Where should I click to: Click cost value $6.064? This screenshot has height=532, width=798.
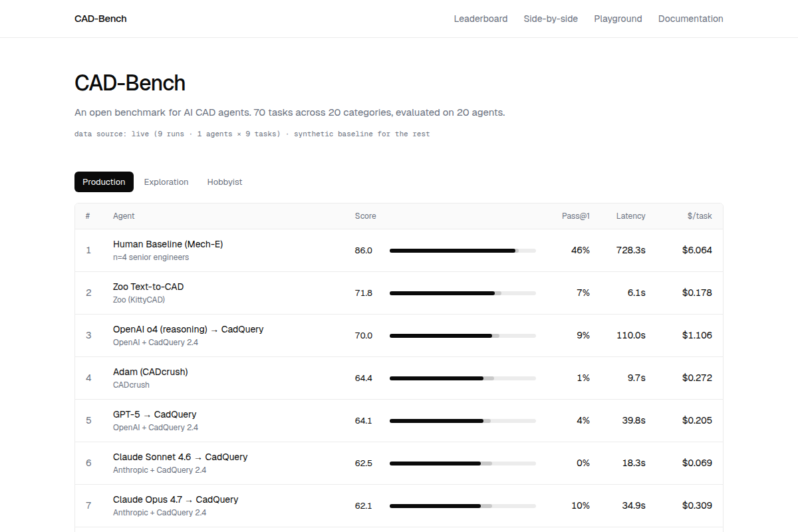[697, 250]
